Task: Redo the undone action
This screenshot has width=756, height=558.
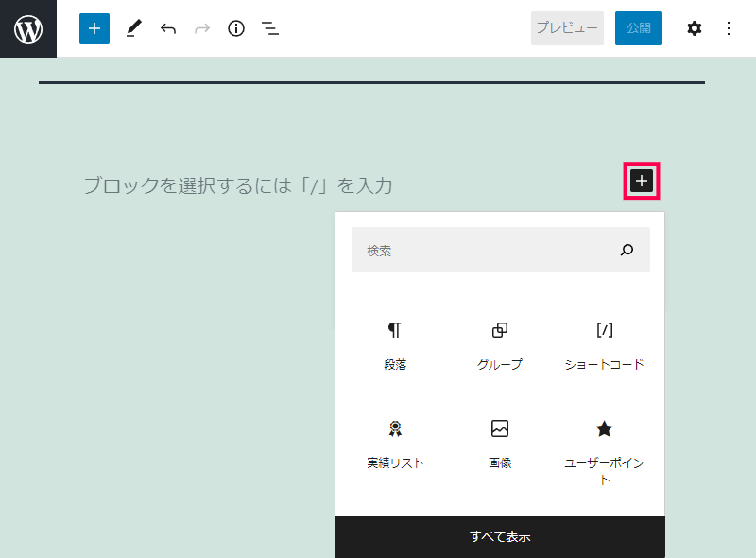Action: click(202, 28)
